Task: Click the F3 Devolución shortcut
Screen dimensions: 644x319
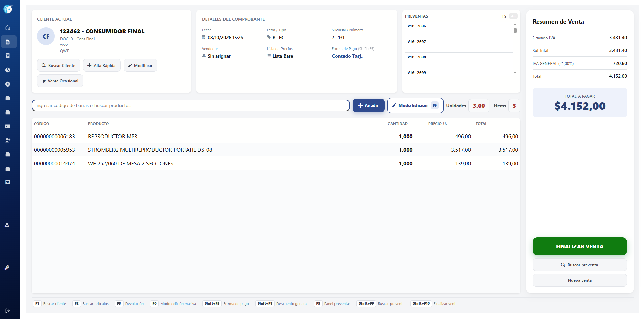Action: coord(130,304)
